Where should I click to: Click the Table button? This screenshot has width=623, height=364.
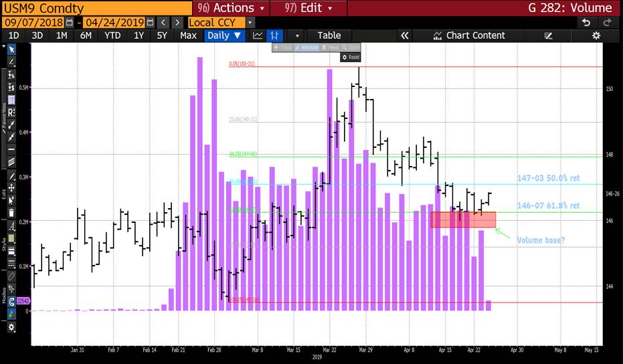click(329, 35)
